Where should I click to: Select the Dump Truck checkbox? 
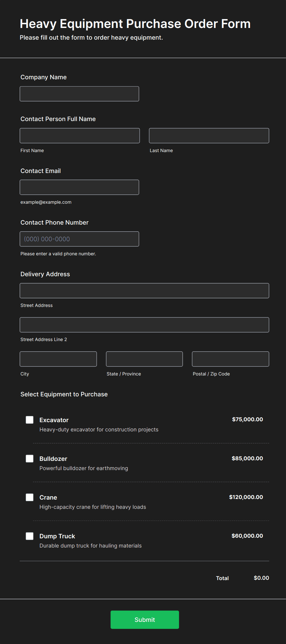(x=30, y=536)
